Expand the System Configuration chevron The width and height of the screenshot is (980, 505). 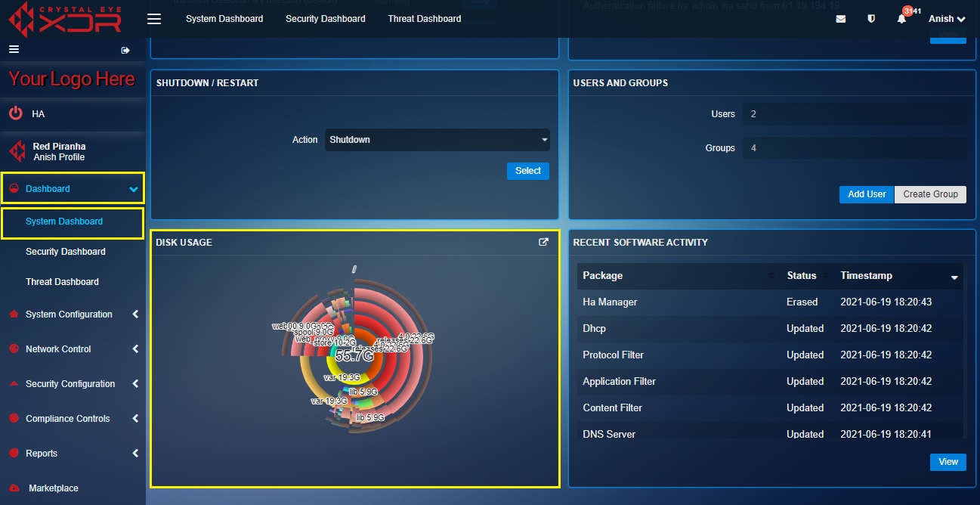click(x=135, y=314)
